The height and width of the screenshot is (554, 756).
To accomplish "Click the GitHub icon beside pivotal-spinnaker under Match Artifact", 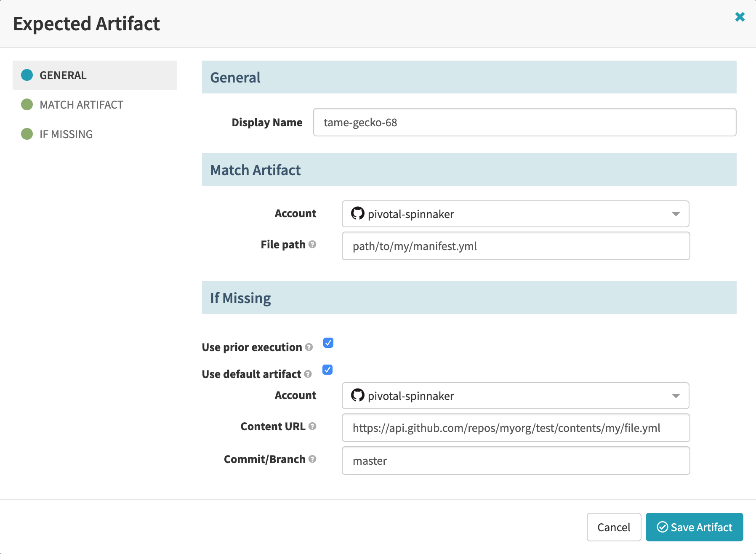I will coord(358,214).
